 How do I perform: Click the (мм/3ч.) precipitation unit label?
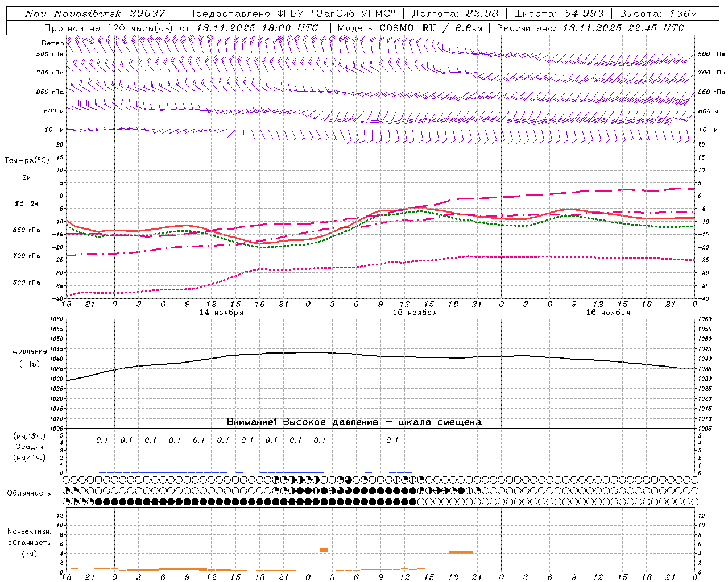click(x=30, y=436)
